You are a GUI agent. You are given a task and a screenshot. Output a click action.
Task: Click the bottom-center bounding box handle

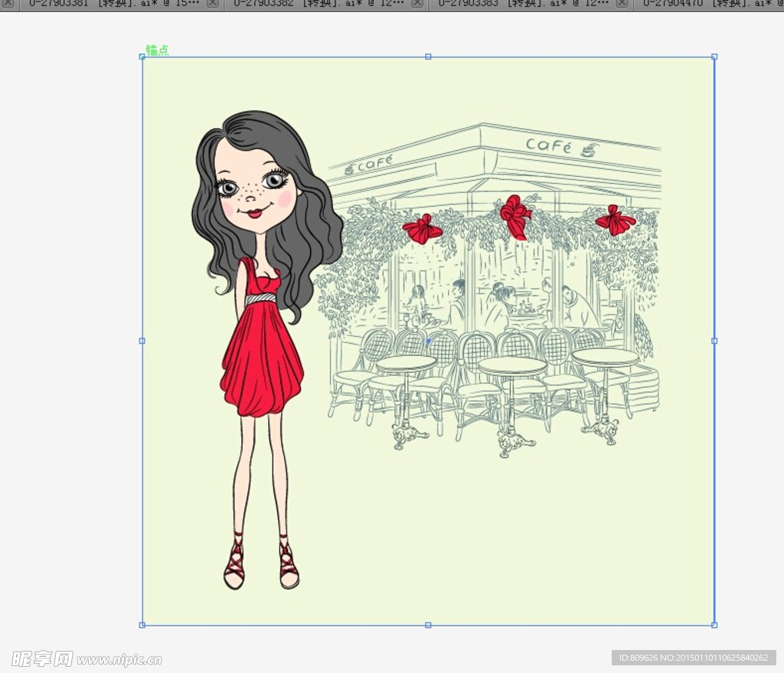pyautogui.click(x=428, y=625)
